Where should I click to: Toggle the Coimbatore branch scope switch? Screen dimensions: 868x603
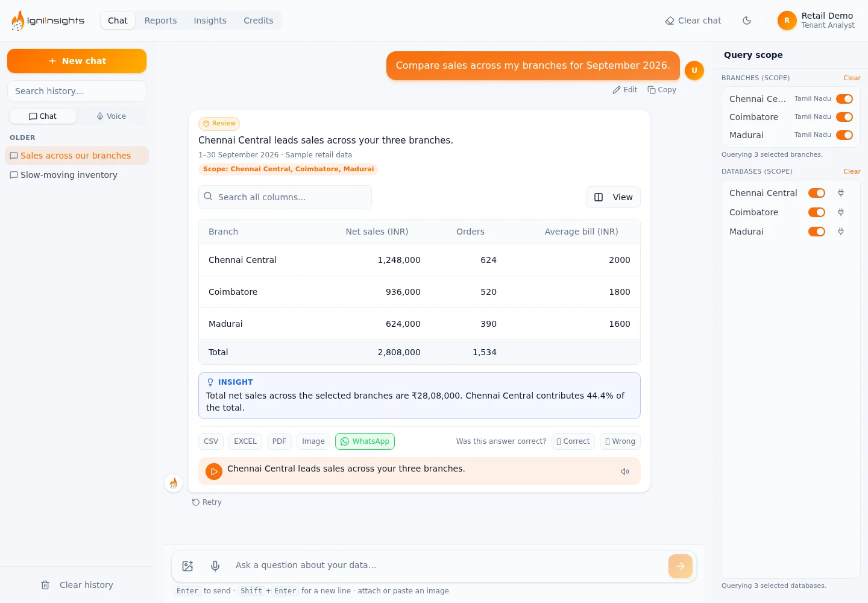(x=844, y=117)
